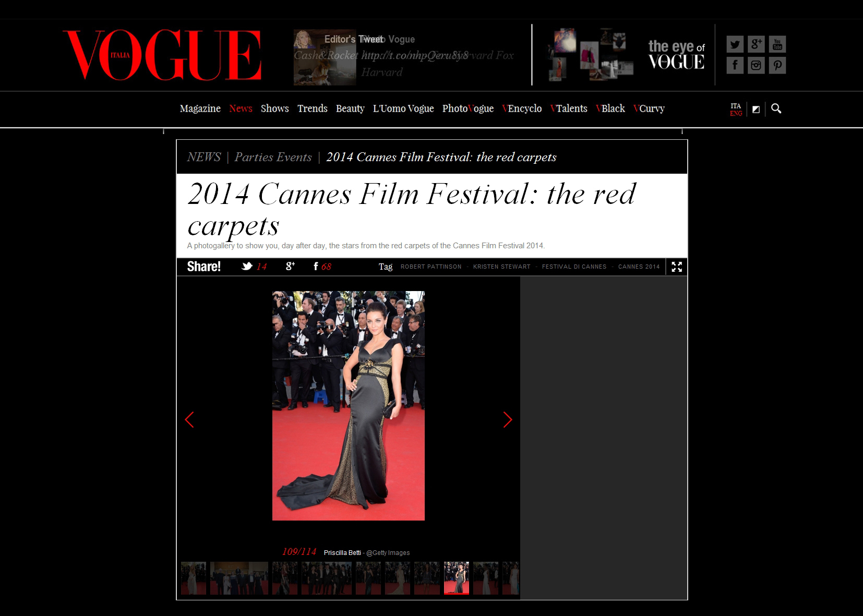Open Vogue's Google Plus page icon

[x=756, y=44]
